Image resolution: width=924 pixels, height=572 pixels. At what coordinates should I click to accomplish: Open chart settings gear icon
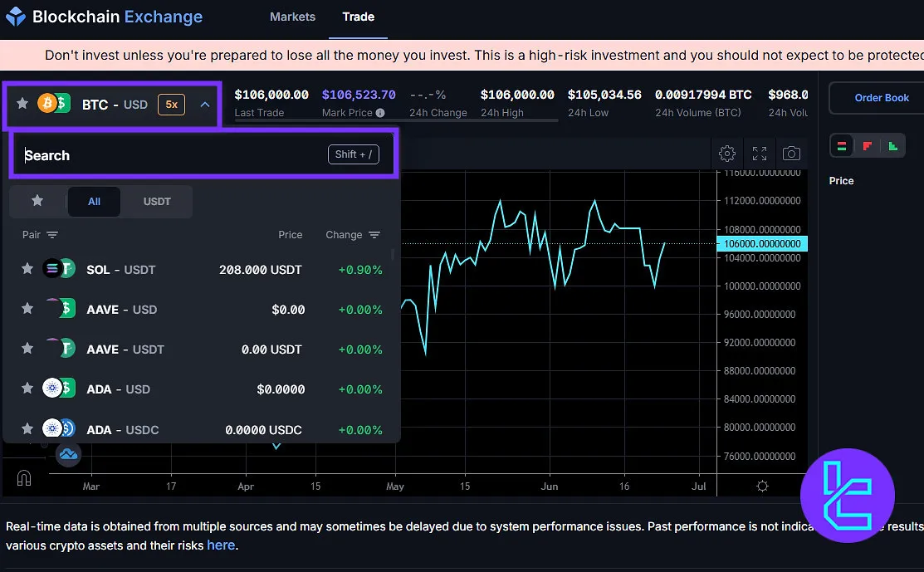727,154
